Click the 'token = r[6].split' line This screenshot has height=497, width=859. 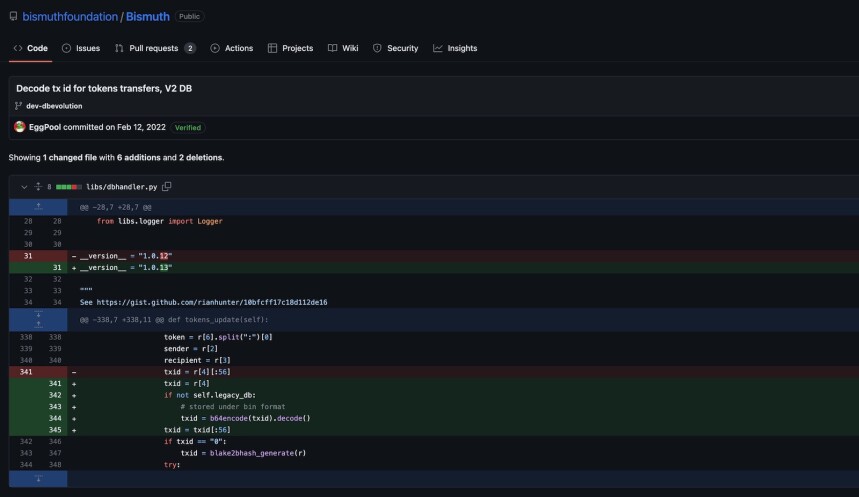218,337
